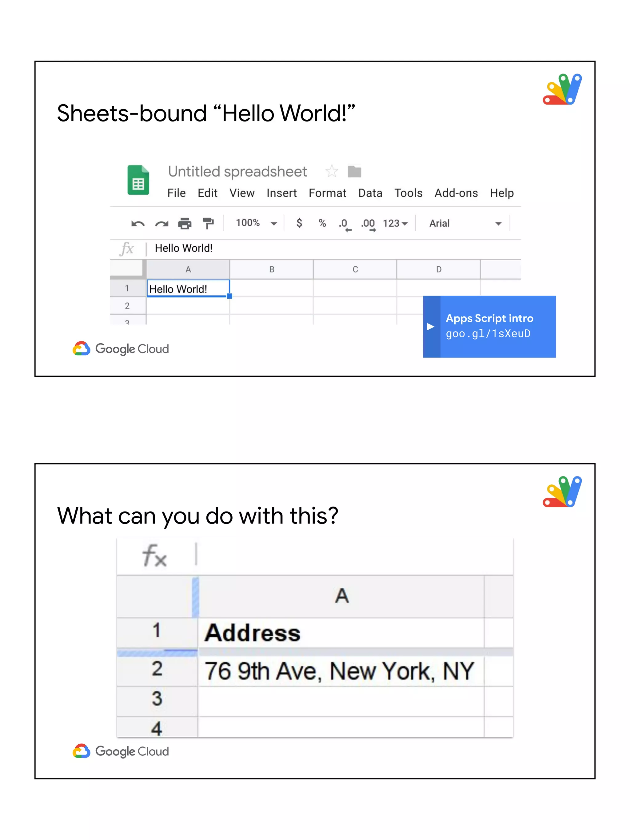Open the Help menu

[502, 193]
